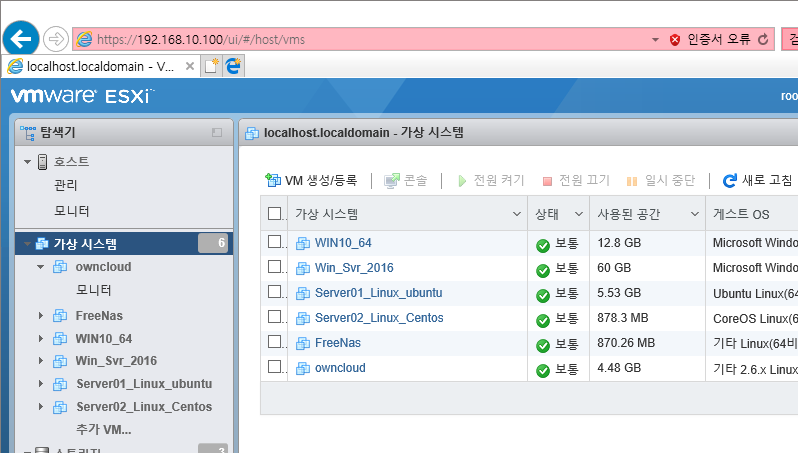Click the Internet Explorer icon beside new tab
Screen dimensions: 798x453
(233, 66)
